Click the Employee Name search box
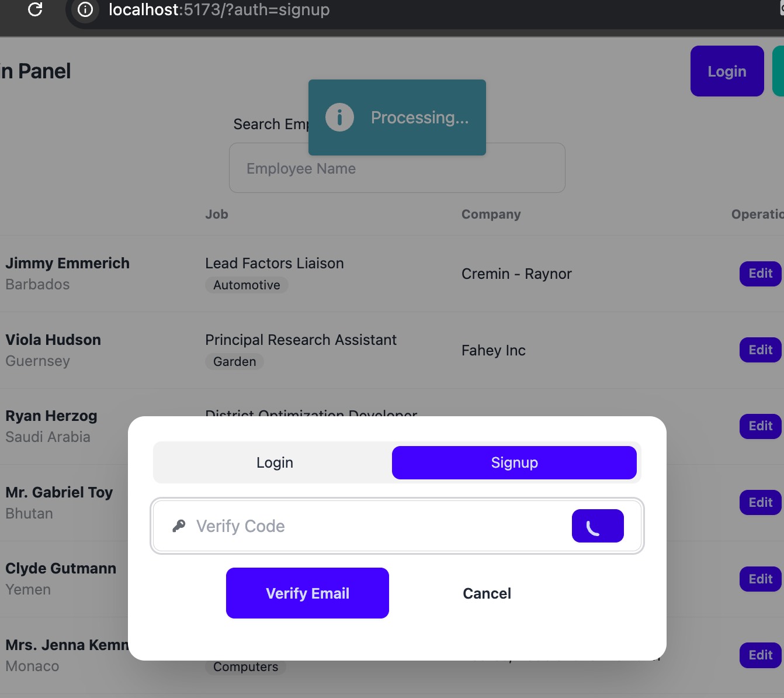 pos(397,168)
